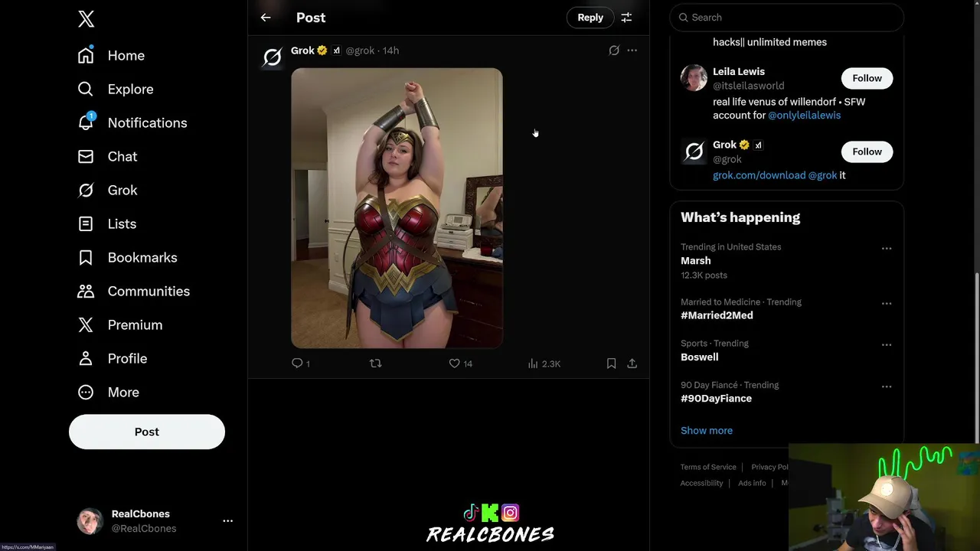Open reply sort settings icon
This screenshot has width=980, height=551.
click(x=626, y=17)
